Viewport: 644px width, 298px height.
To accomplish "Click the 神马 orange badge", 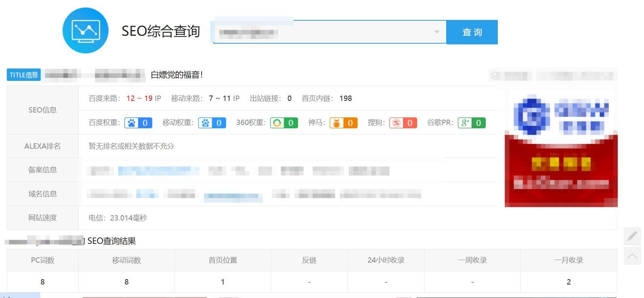I will coord(344,123).
